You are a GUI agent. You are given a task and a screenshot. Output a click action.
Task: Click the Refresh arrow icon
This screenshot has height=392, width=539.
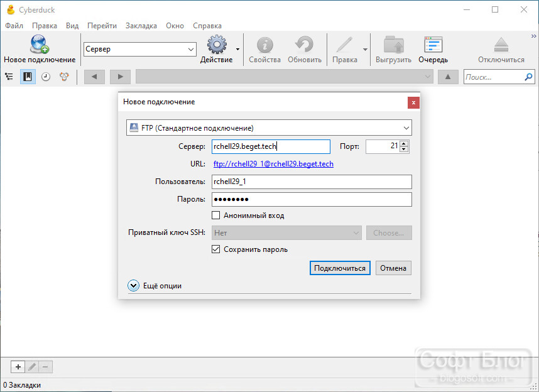pyautogui.click(x=305, y=45)
